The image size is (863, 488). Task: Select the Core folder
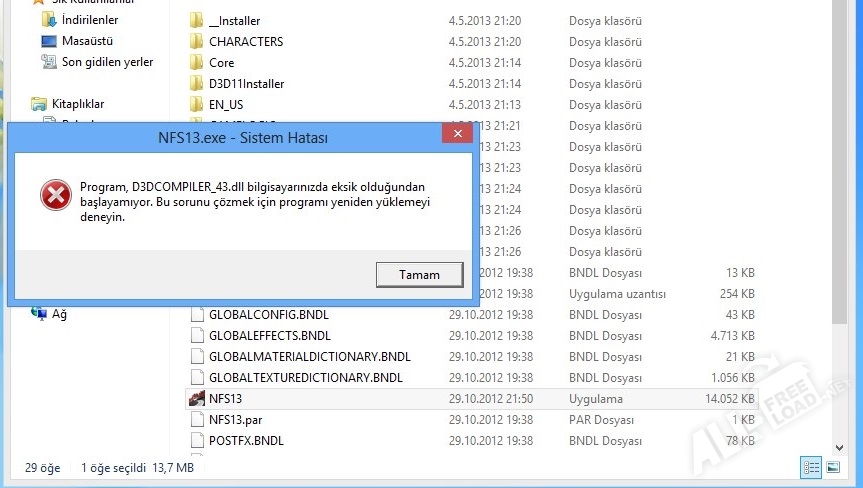[x=221, y=63]
